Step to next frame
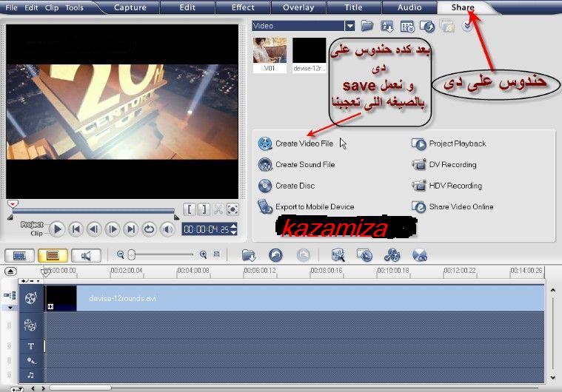This screenshot has height=392, width=562. tap(113, 229)
